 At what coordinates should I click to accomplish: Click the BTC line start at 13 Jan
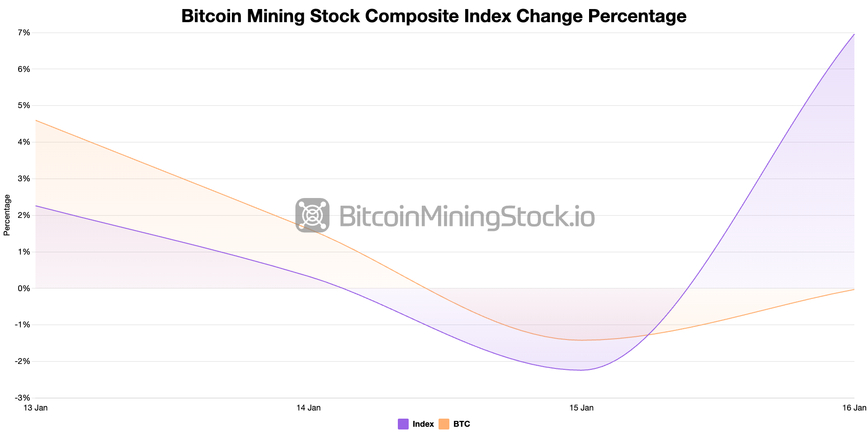point(36,120)
